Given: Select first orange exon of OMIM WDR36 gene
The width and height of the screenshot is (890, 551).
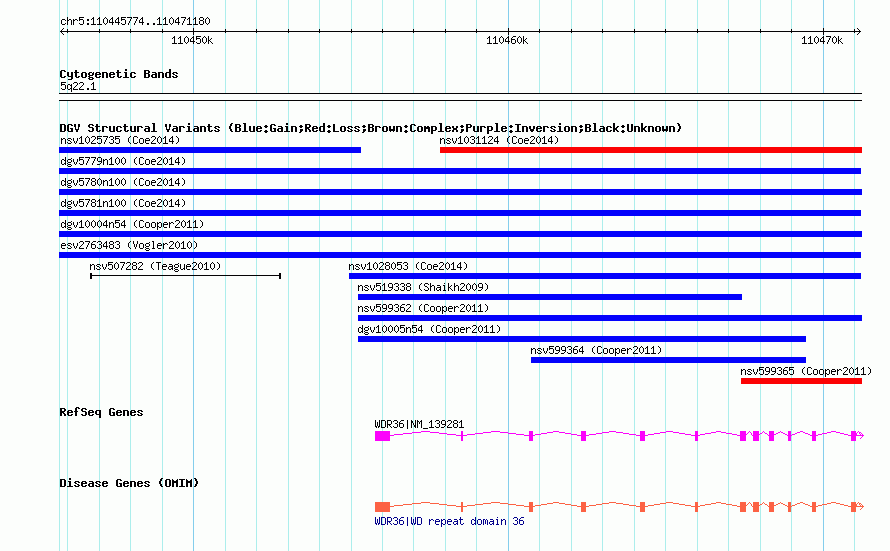Looking at the screenshot, I should [x=383, y=507].
